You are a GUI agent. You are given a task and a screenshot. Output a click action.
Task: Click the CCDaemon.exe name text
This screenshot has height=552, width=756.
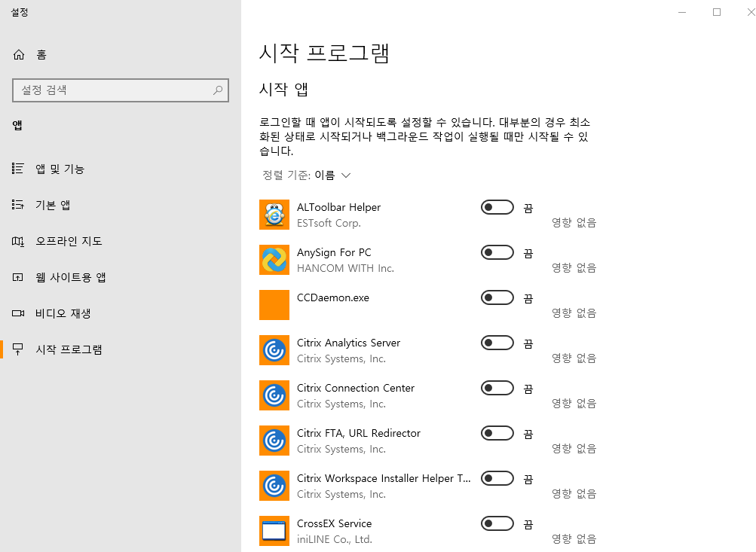(x=333, y=297)
